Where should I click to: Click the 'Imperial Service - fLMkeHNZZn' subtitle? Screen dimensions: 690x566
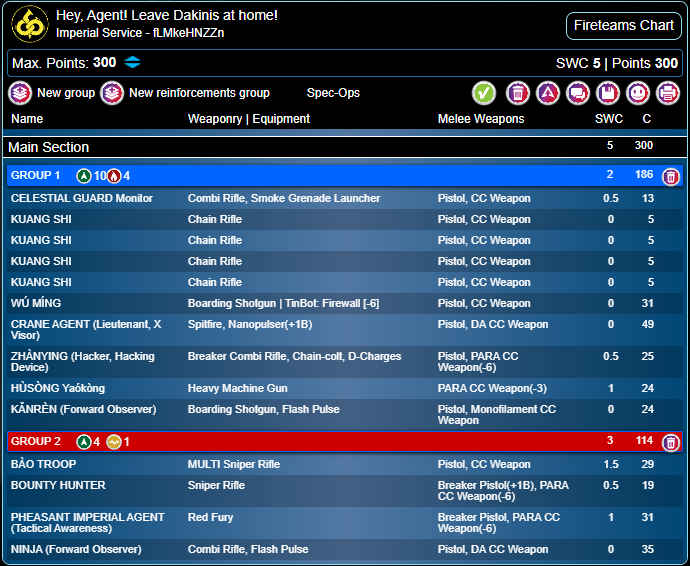point(140,33)
